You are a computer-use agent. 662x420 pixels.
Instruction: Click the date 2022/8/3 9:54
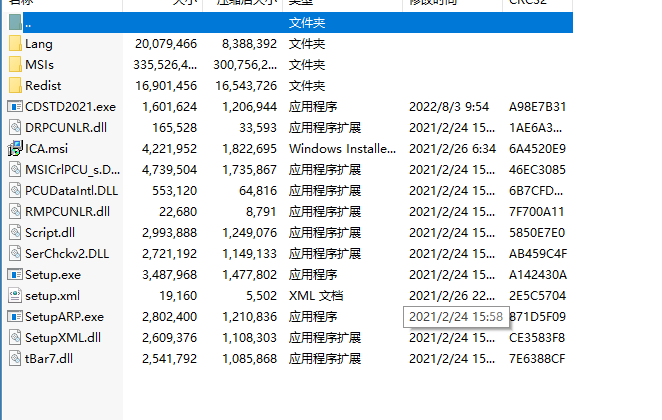(x=449, y=107)
